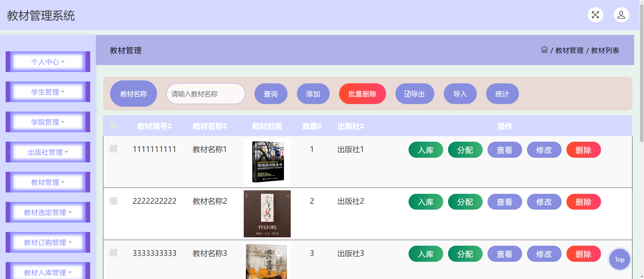Image resolution: width=644 pixels, height=279 pixels.
Task: Focus the 请输入教材名称 search field
Action: (x=205, y=94)
